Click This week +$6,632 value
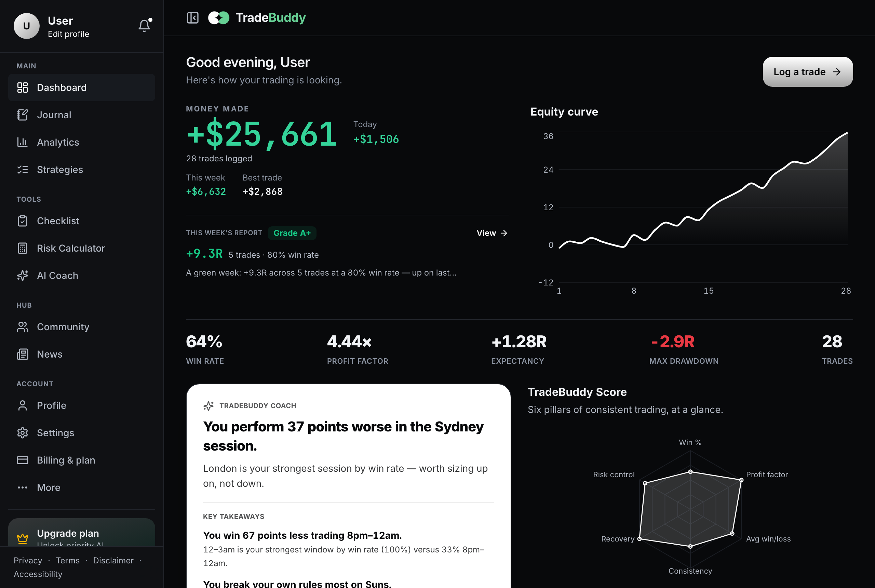Viewport: 875px width, 588px height. [x=206, y=192]
